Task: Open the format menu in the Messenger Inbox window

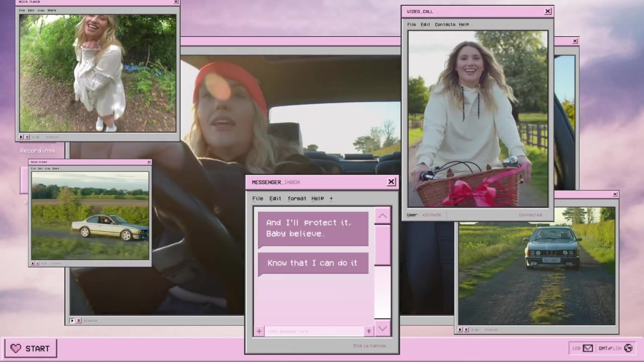Action: tap(297, 198)
